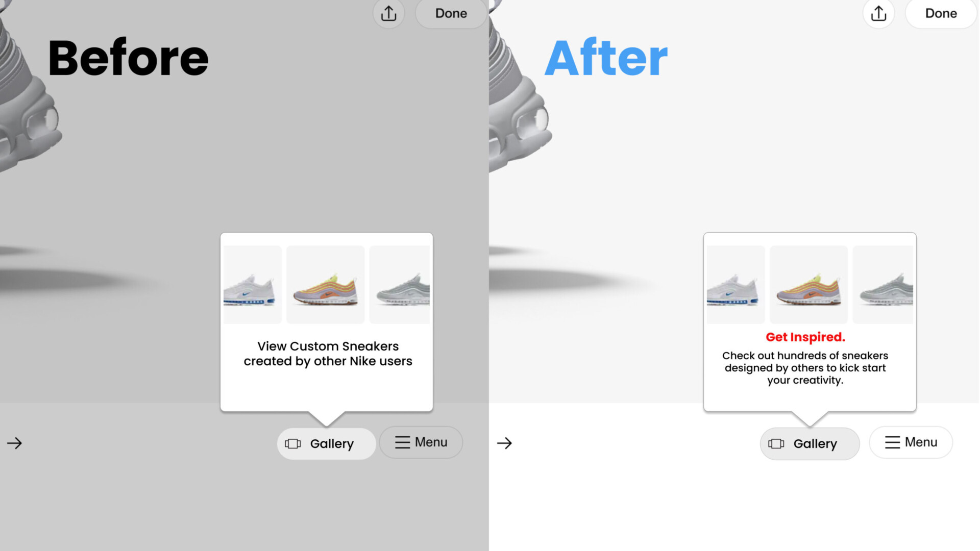980x551 pixels.
Task: Click the right arrow in the Before screen
Action: [x=15, y=443]
